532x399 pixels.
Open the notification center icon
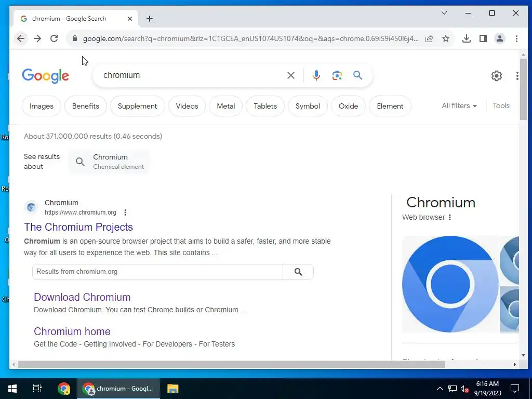click(515, 389)
